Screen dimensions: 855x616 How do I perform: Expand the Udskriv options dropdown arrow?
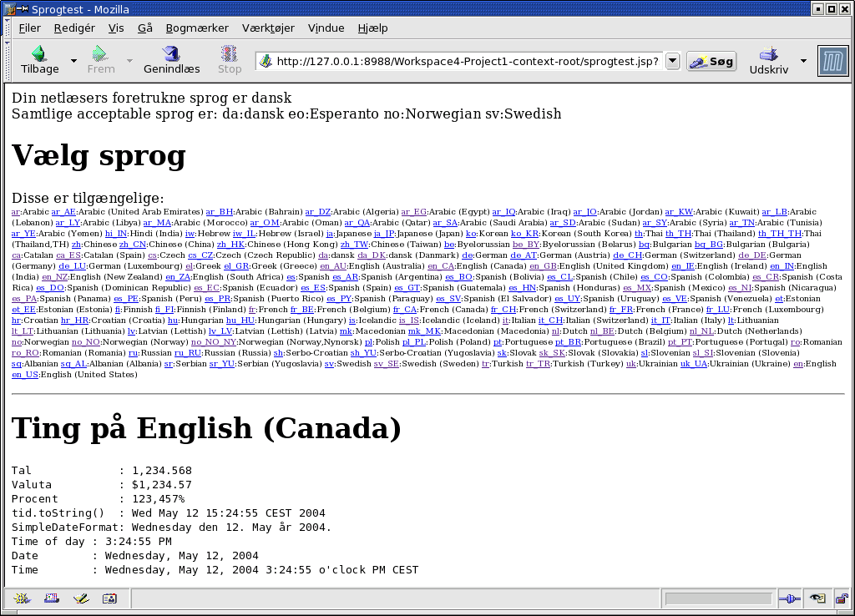pos(803,61)
